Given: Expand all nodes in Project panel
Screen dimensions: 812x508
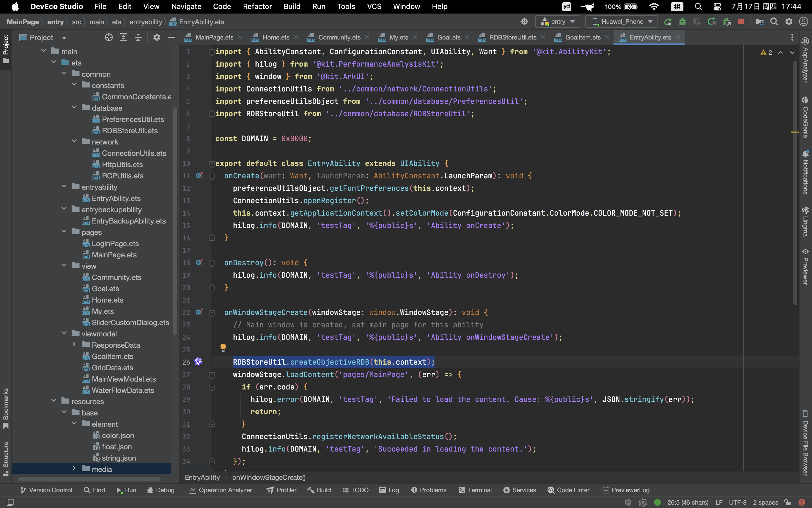Looking at the screenshot, I should point(123,37).
